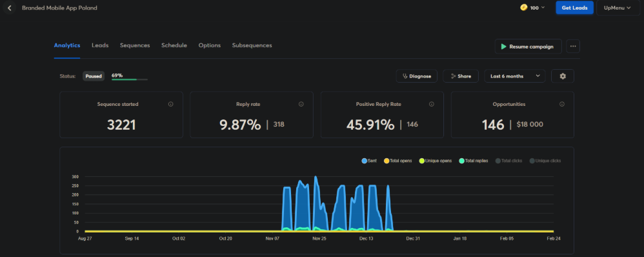Click the Aug 27 label on chart axis
The width and height of the screenshot is (644, 257).
[85, 238]
